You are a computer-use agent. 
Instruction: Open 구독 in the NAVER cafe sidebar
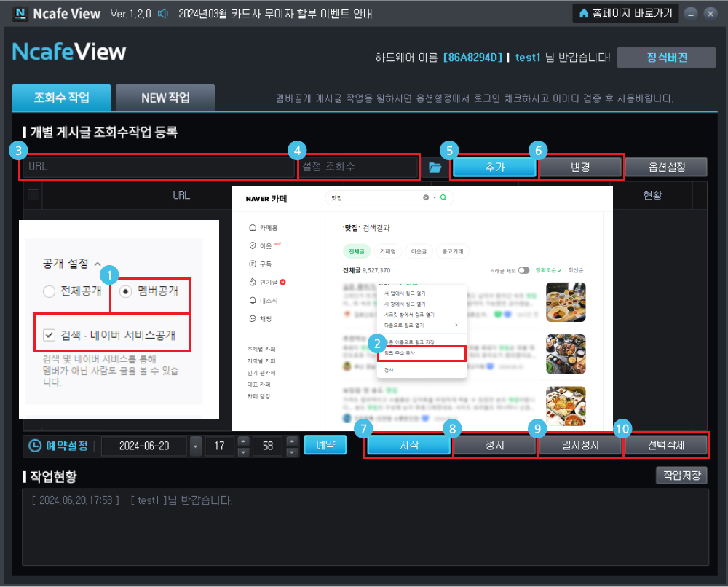[x=261, y=264]
